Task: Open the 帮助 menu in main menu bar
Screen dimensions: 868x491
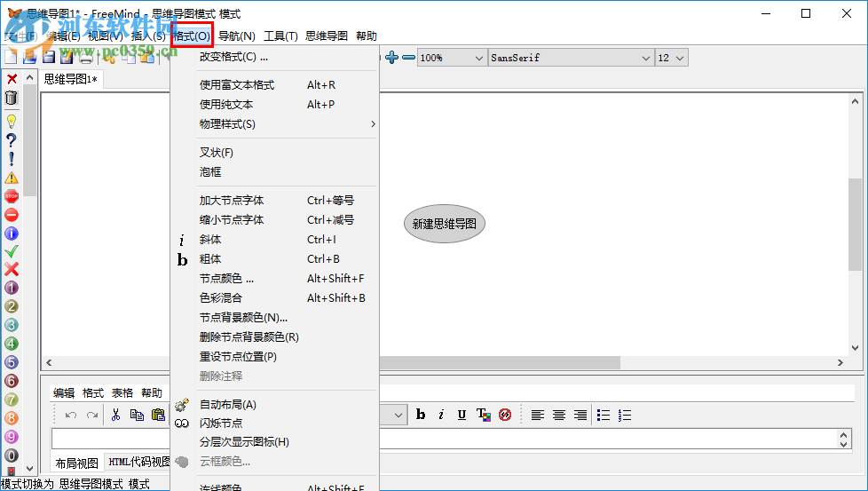Action: pyautogui.click(x=367, y=36)
